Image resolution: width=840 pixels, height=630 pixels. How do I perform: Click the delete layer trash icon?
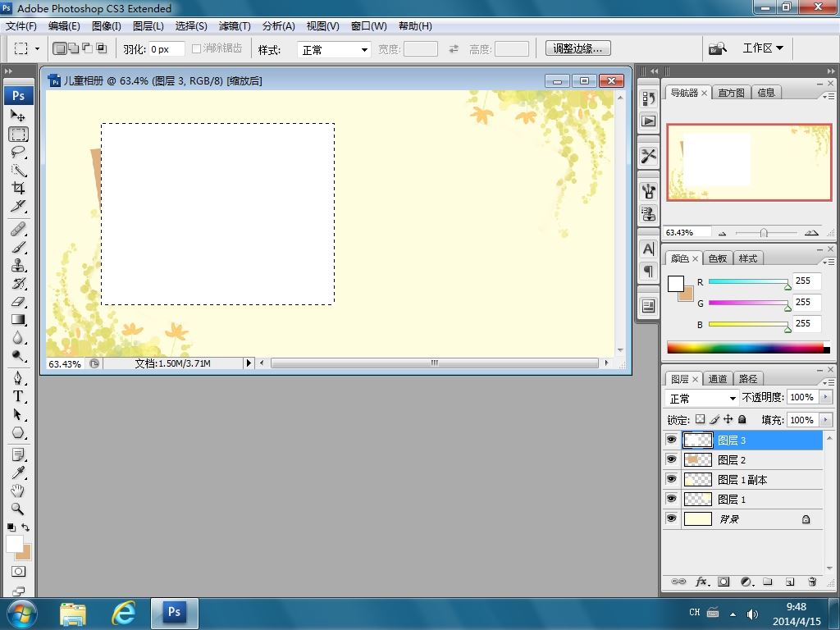(812, 582)
